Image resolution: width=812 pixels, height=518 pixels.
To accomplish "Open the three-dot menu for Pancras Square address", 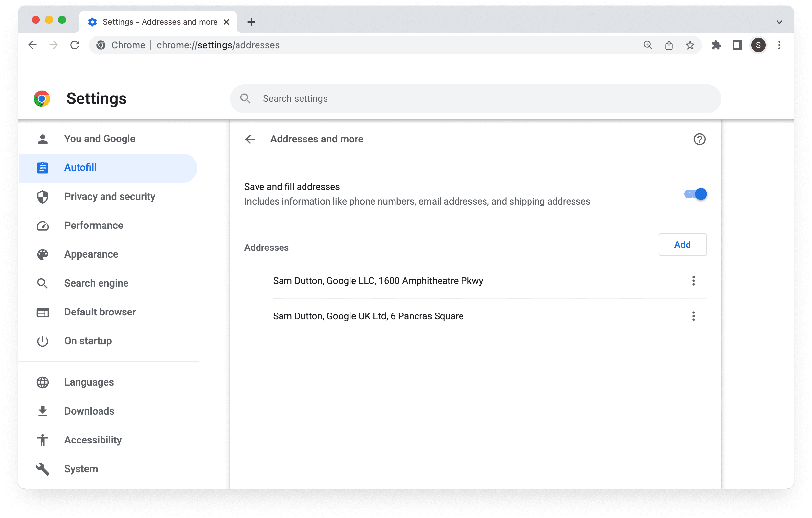I will click(x=694, y=316).
